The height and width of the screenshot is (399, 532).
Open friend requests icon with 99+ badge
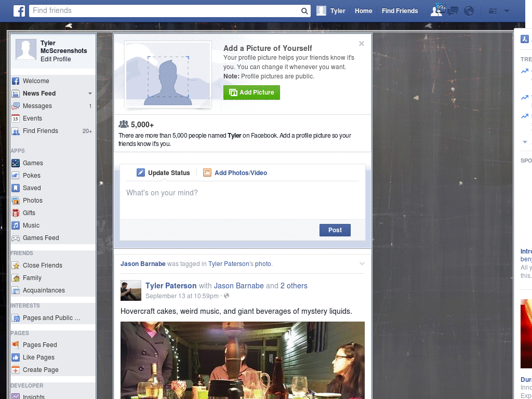click(x=437, y=11)
